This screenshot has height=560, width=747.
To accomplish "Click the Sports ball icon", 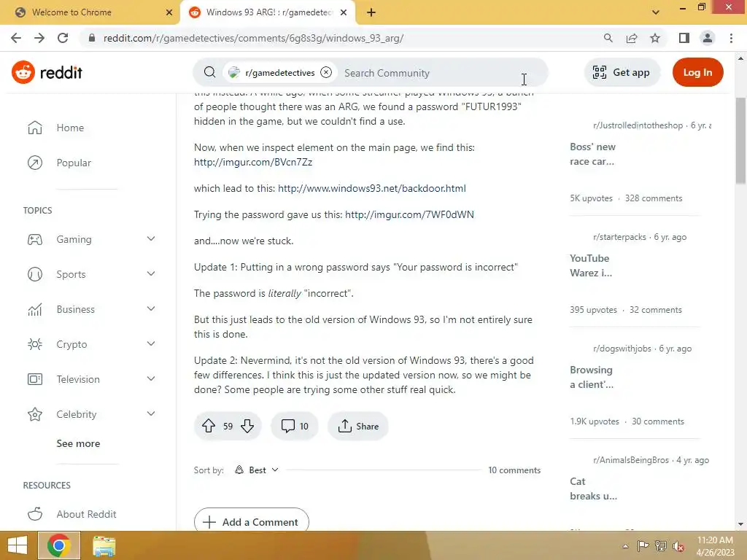I will click(35, 274).
